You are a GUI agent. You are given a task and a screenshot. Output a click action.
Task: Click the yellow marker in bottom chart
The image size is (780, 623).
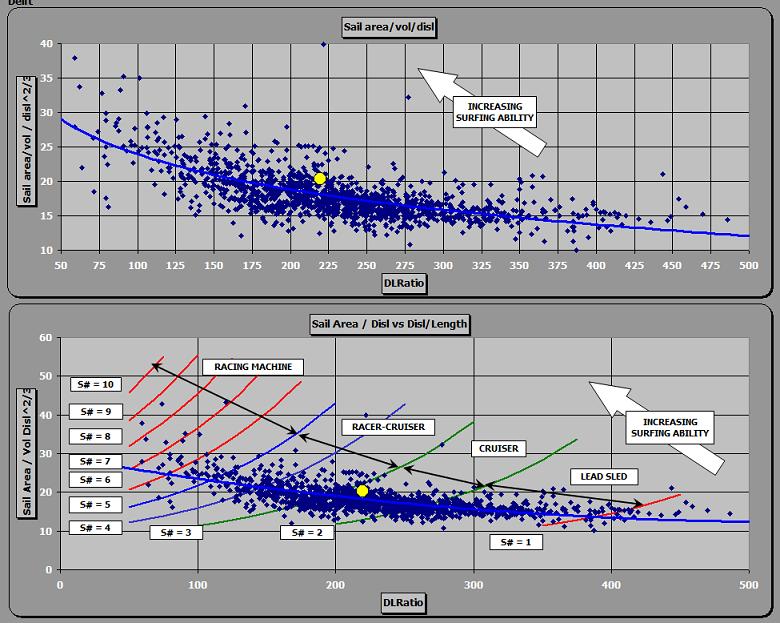click(362, 491)
